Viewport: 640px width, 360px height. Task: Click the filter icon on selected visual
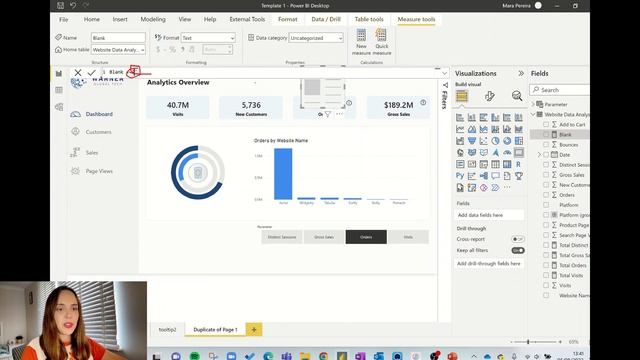coord(328,114)
